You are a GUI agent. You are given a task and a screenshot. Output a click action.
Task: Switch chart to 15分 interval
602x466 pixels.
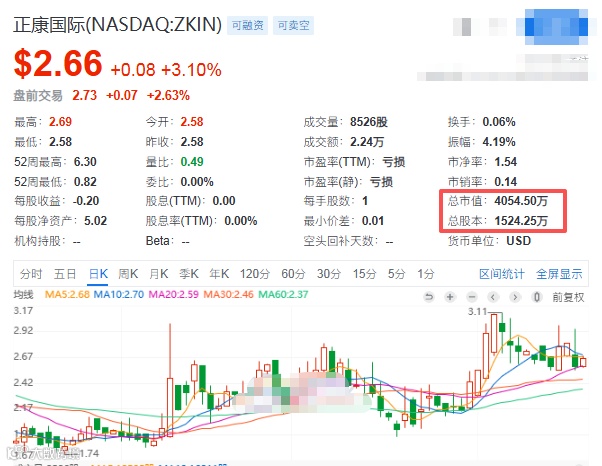(x=365, y=274)
